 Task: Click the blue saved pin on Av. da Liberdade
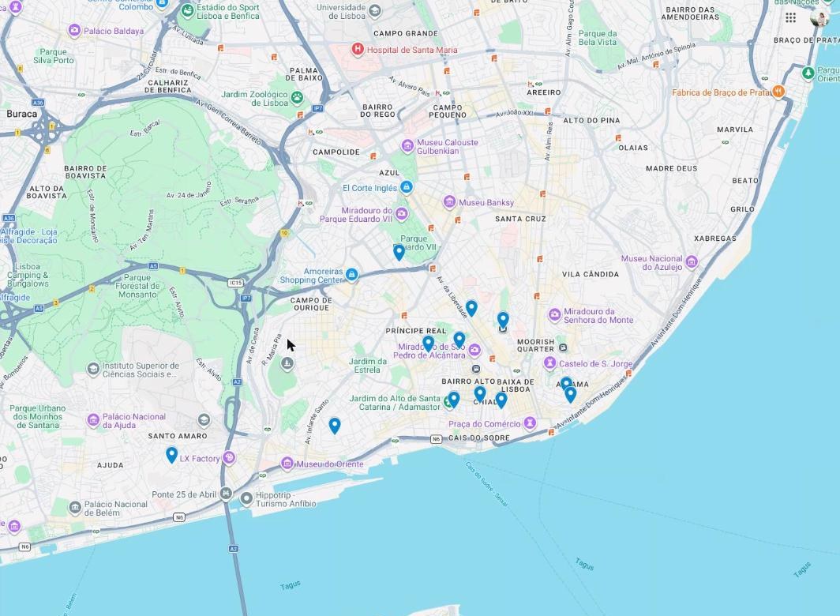point(471,308)
